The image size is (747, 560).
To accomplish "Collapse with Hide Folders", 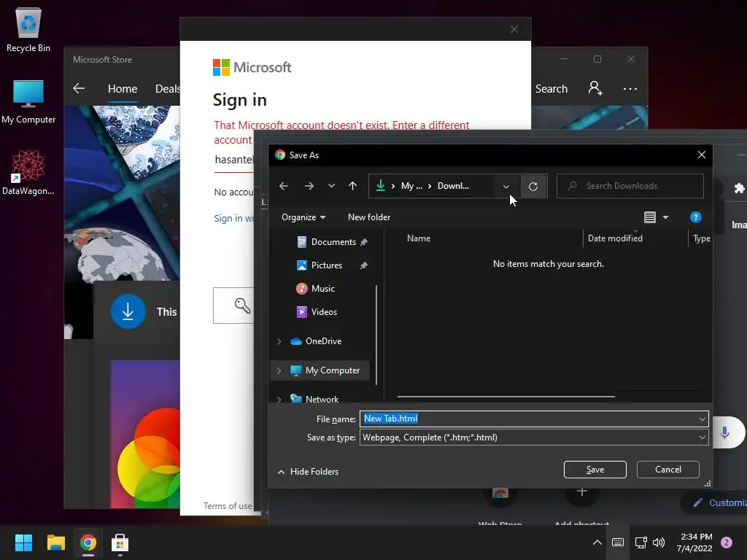I will [309, 472].
